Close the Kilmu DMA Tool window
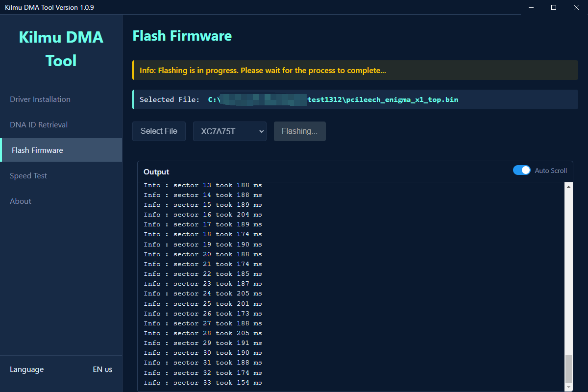588x392 pixels. pos(576,7)
